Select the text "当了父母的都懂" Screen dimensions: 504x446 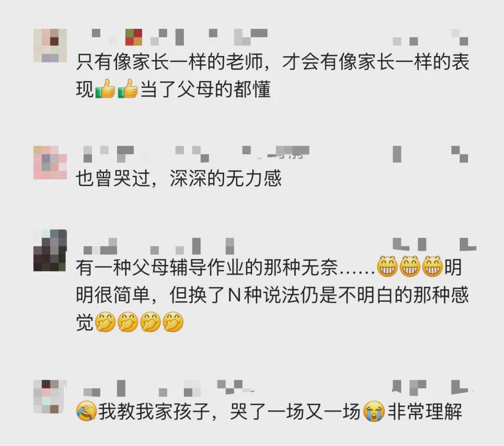pyautogui.click(x=205, y=89)
